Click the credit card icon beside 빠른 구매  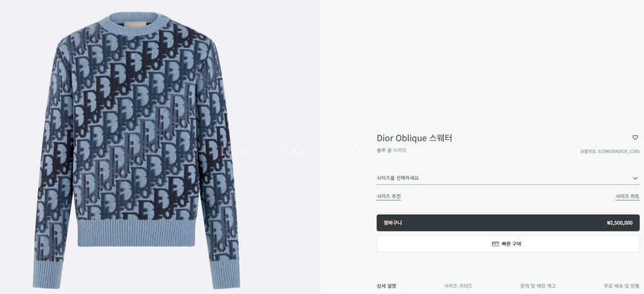point(495,244)
